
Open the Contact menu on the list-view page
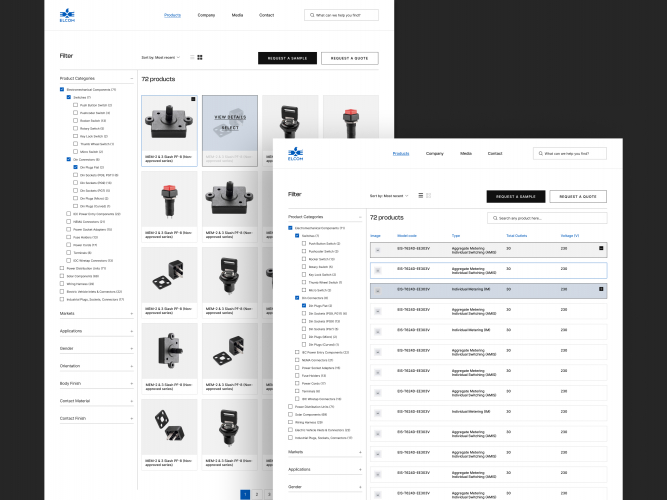(x=495, y=154)
